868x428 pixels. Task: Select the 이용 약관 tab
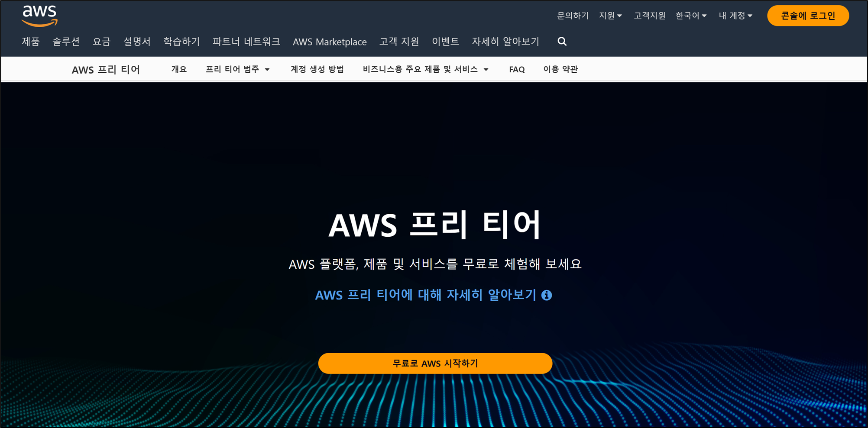[560, 69]
